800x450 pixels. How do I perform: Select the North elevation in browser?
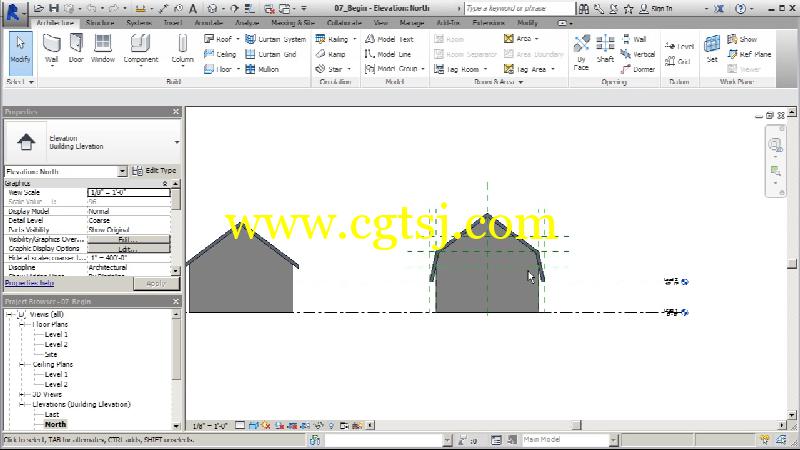[55, 424]
